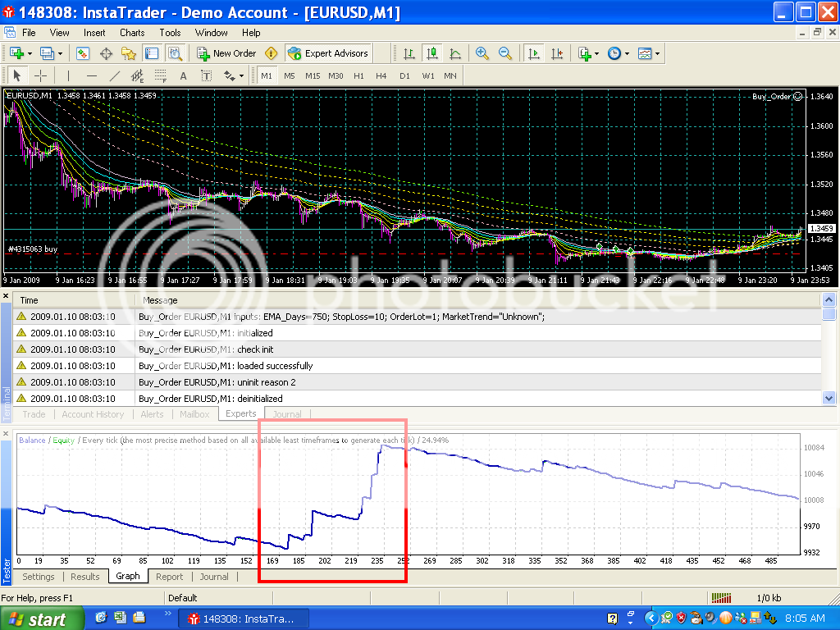Zoom in on the chart
The image size is (840, 630).
(x=482, y=53)
